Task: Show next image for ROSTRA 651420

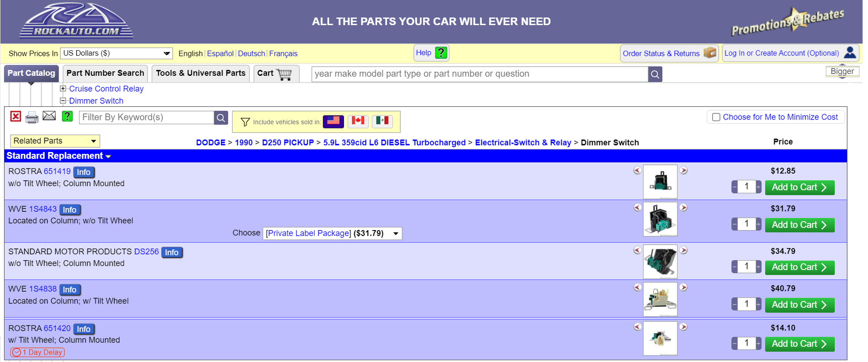Action: (x=683, y=327)
